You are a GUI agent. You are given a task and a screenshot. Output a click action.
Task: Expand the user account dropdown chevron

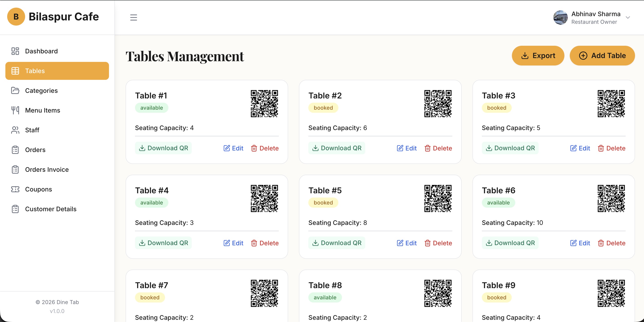(x=627, y=17)
